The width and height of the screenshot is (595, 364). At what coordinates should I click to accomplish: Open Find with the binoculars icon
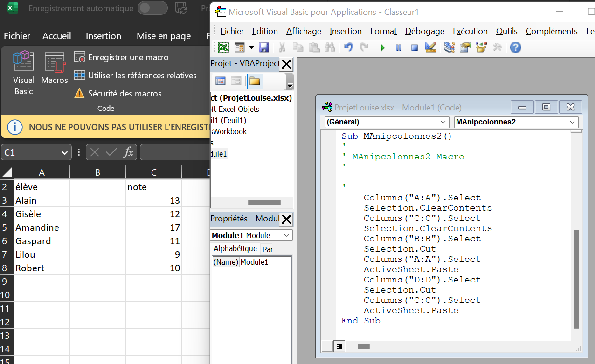[330, 48]
